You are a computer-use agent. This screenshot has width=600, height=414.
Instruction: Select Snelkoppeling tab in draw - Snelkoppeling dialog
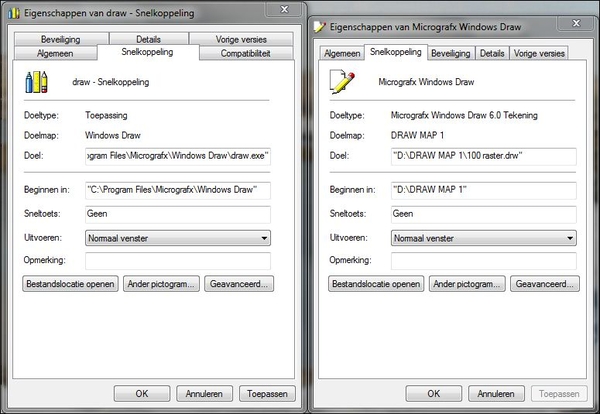pos(148,52)
